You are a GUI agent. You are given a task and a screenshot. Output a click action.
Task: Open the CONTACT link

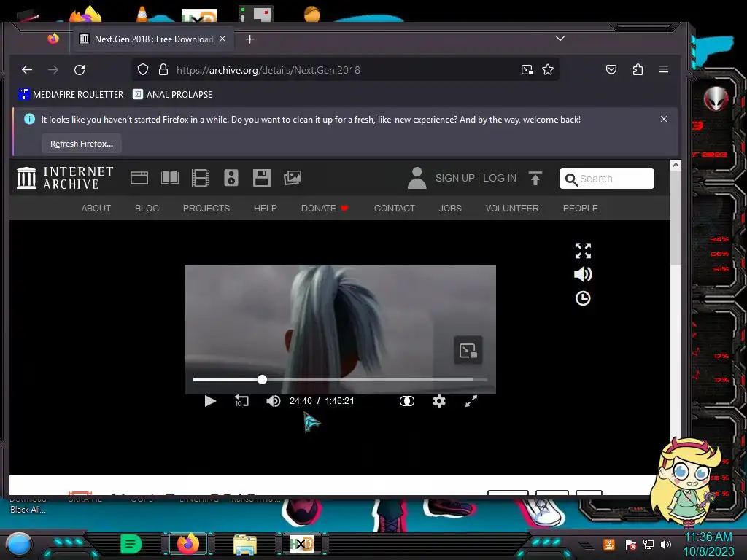(x=395, y=208)
